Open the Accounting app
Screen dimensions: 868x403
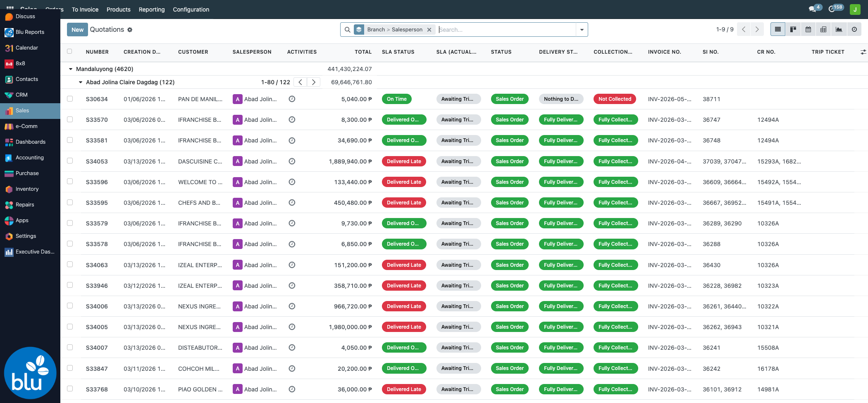click(x=30, y=158)
